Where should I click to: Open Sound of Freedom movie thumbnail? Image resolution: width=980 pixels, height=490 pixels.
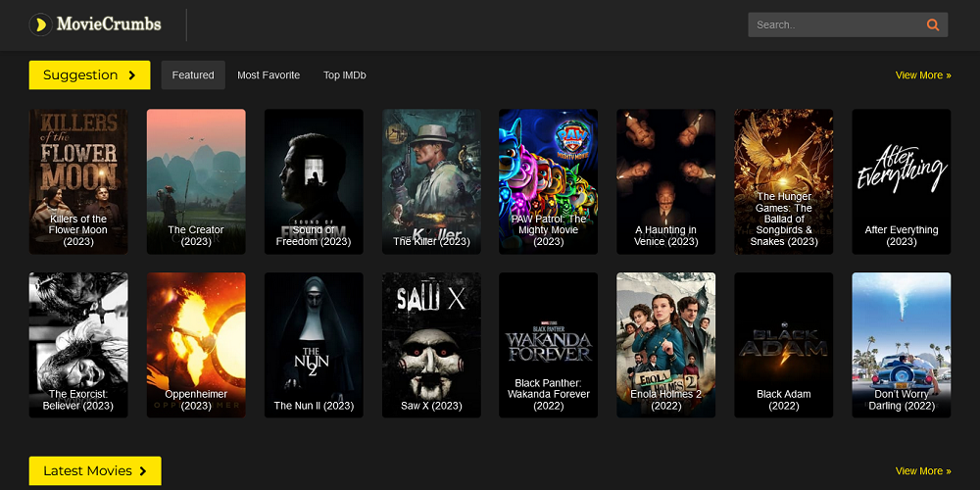[314, 181]
